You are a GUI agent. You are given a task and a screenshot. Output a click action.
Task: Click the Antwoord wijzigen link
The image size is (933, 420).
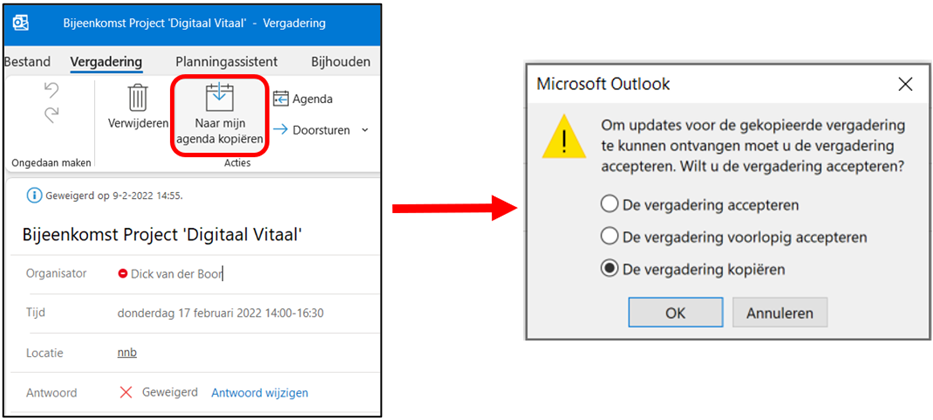coord(260,393)
